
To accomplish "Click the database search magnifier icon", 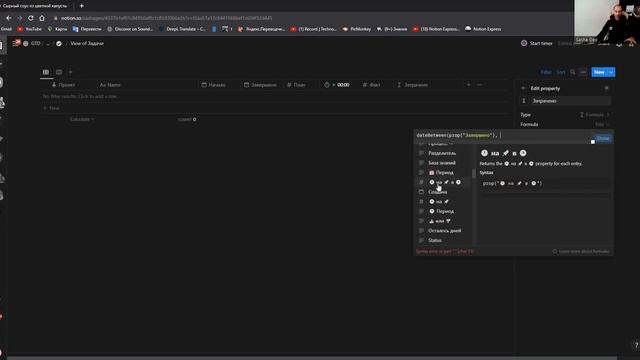I will (572, 72).
